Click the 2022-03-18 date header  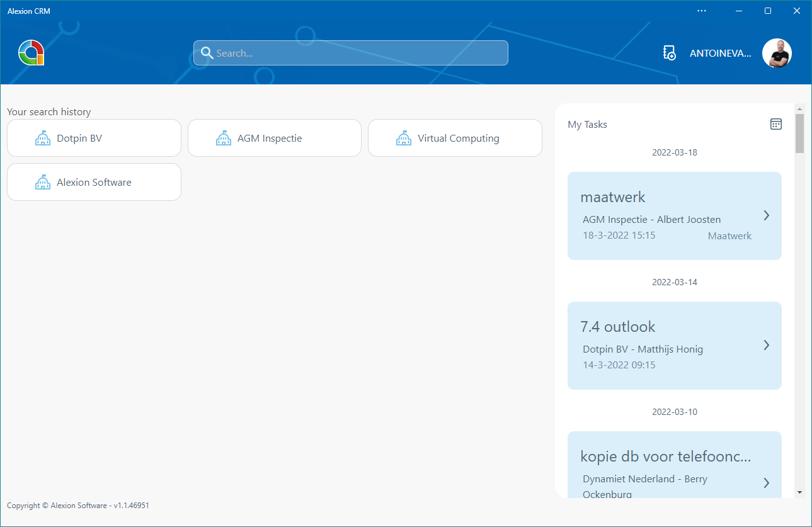click(675, 152)
